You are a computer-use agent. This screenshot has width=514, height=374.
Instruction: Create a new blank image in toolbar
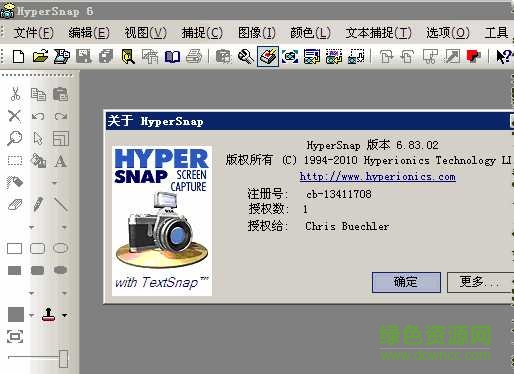click(18, 56)
